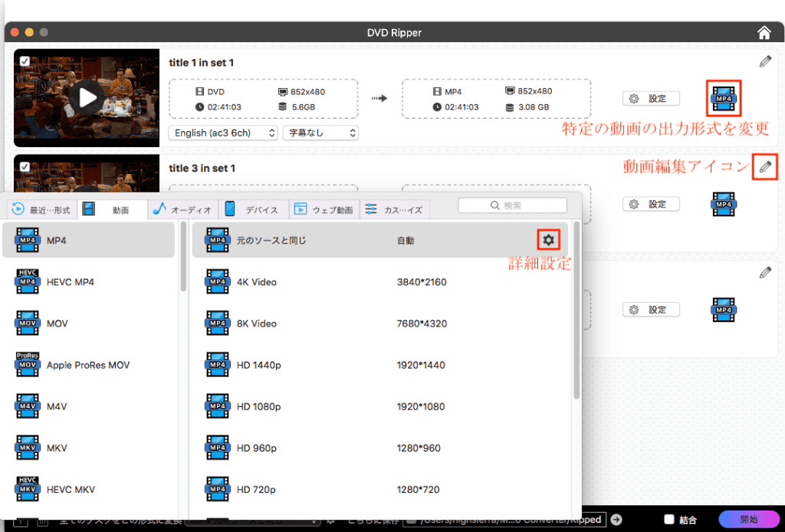Open the English (ac3 6ch) audio dropdown
785x532 pixels.
223,133
